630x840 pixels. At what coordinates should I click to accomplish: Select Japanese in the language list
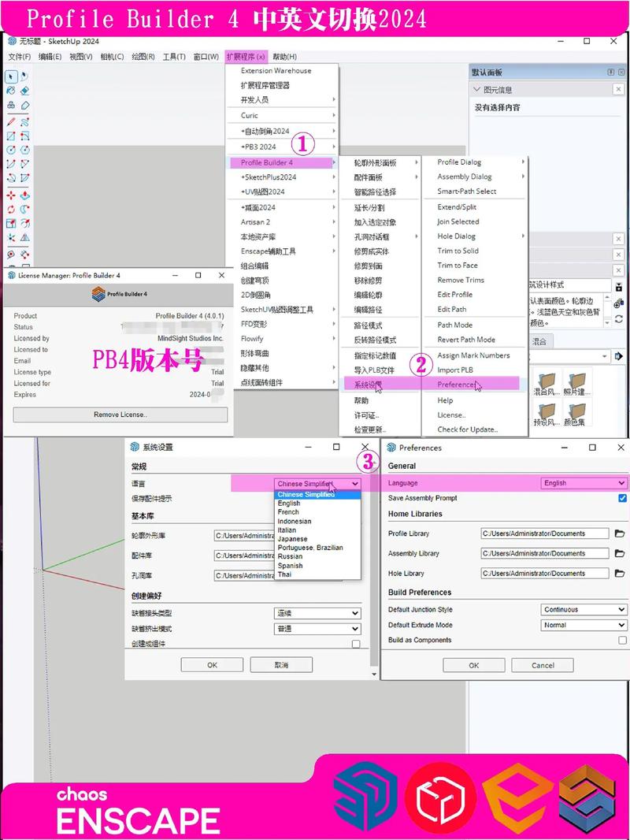tap(292, 539)
